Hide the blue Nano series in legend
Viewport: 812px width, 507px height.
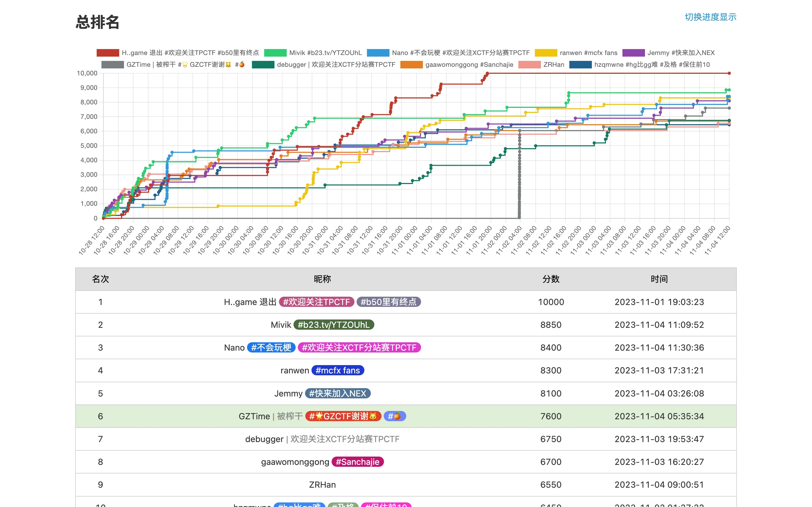(x=378, y=53)
